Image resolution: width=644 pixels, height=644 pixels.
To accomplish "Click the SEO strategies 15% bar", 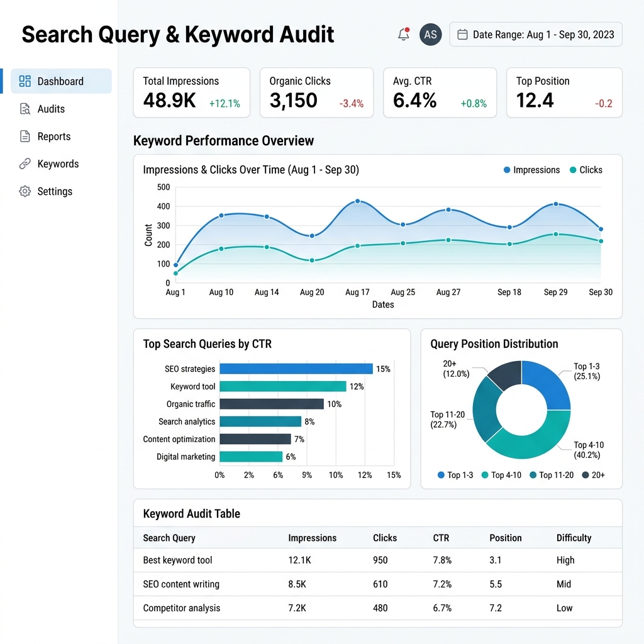I will [296, 369].
